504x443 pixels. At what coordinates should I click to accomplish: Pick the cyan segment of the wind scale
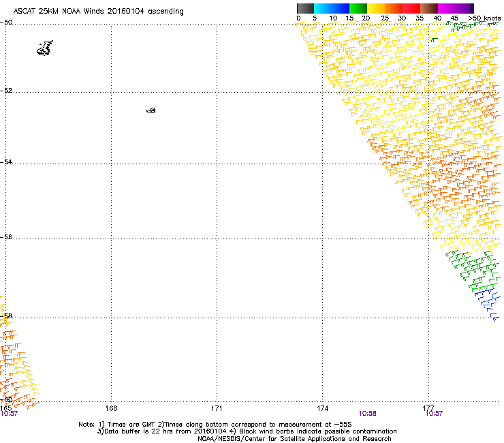323,8
